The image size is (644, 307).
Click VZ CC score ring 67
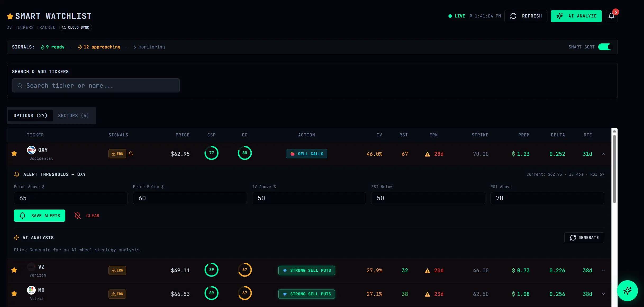tap(245, 270)
